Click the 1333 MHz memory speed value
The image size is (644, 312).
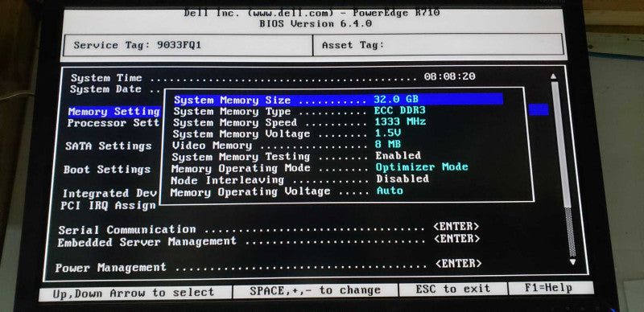[400, 121]
